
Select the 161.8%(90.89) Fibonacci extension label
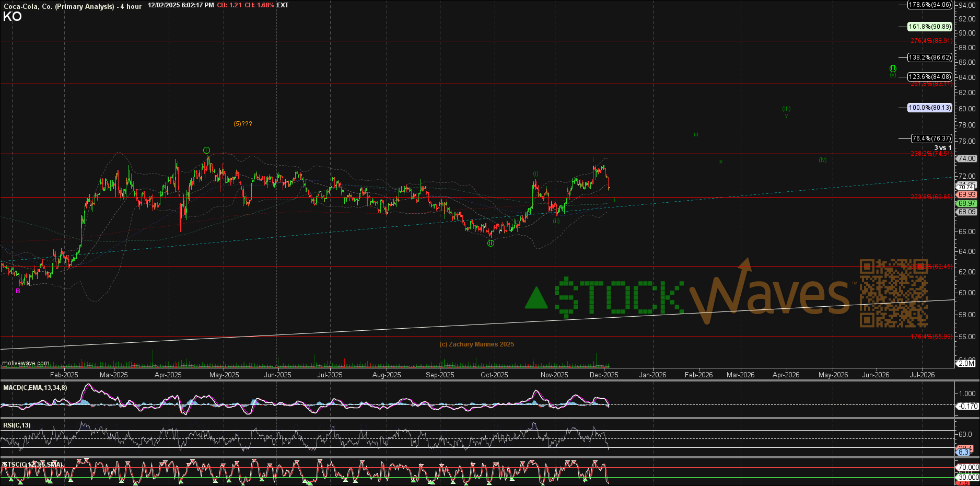pos(929,27)
